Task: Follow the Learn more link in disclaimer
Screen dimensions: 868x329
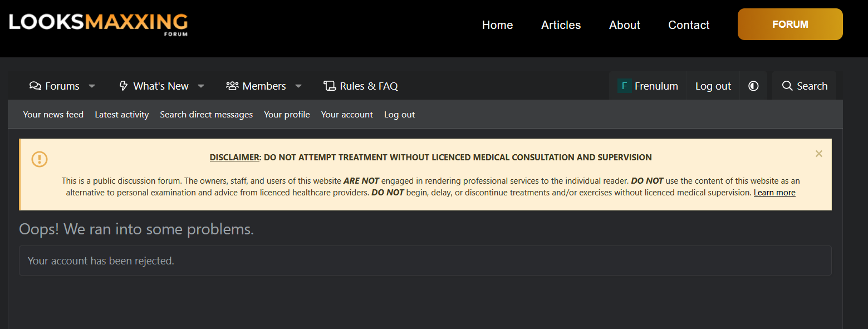Action: tap(774, 193)
